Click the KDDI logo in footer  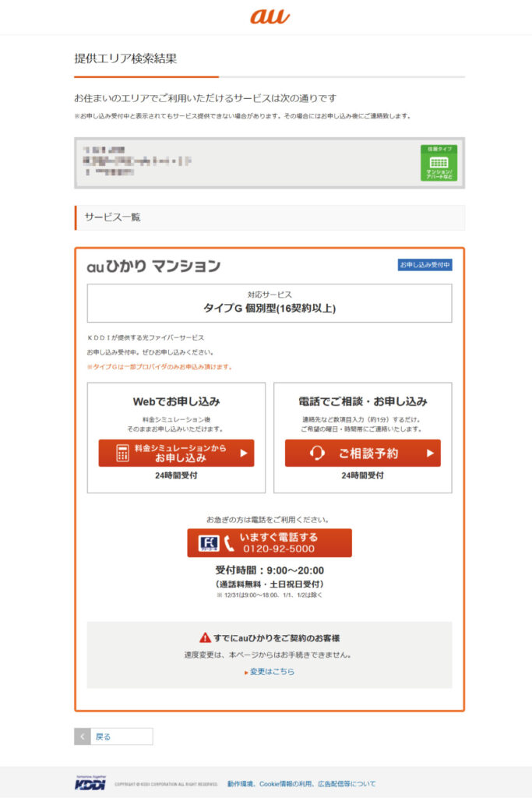click(90, 783)
